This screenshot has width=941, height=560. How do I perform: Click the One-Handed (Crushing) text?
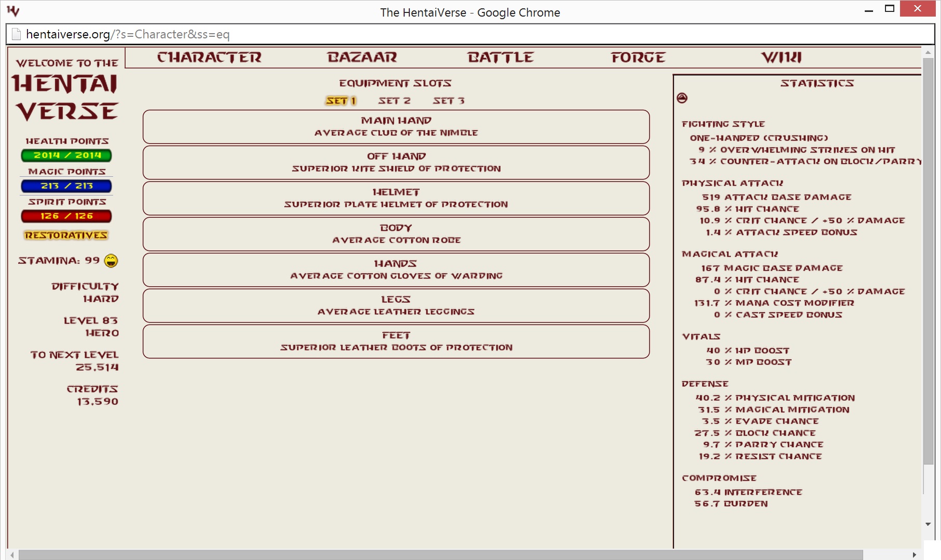pyautogui.click(x=759, y=138)
